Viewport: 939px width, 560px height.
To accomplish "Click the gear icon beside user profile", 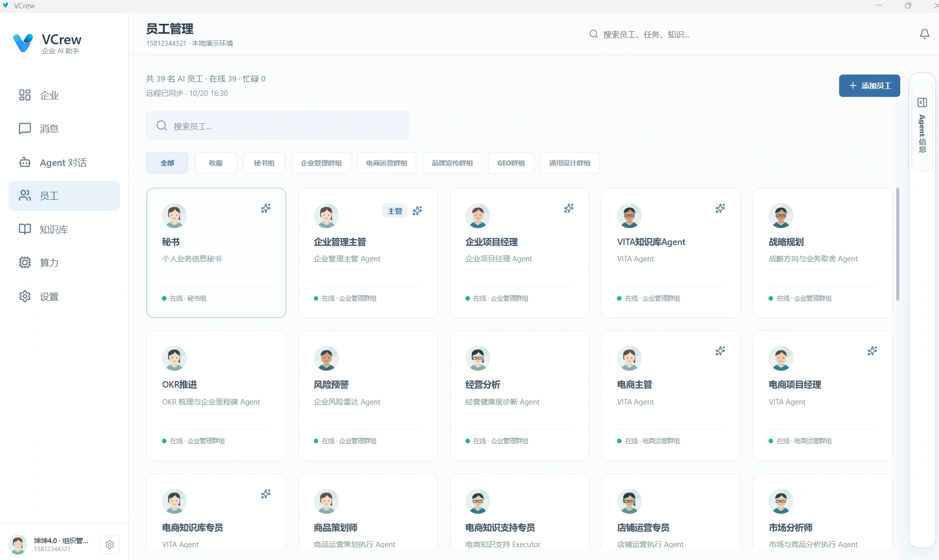I will coord(110,545).
